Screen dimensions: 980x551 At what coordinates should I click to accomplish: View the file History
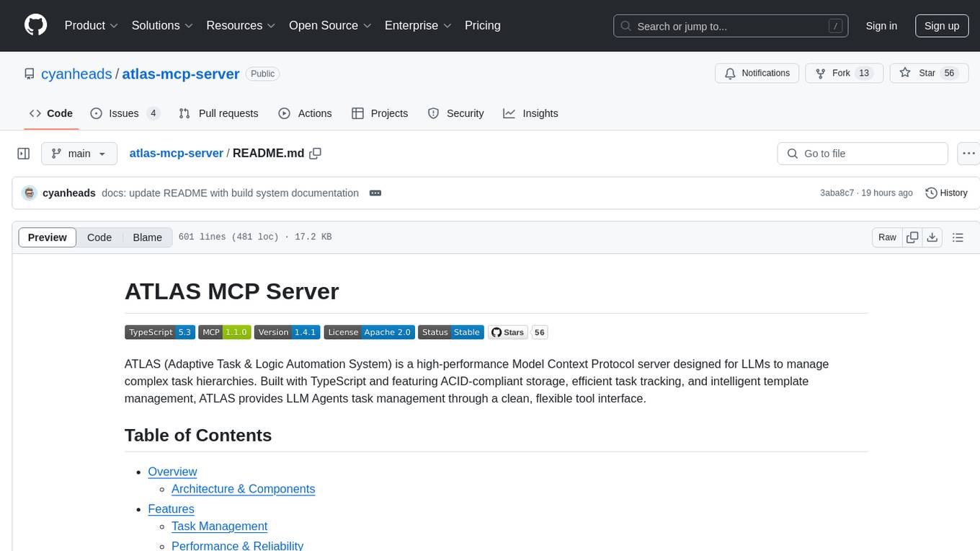pyautogui.click(x=946, y=193)
